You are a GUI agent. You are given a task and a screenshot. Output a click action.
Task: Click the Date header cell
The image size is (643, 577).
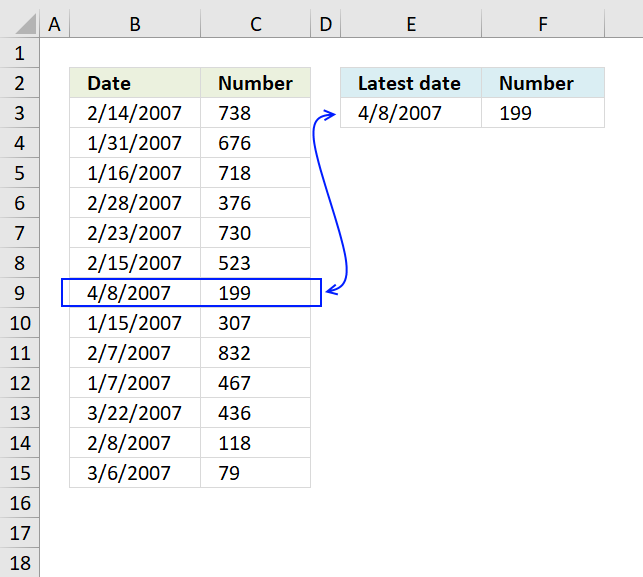(135, 83)
